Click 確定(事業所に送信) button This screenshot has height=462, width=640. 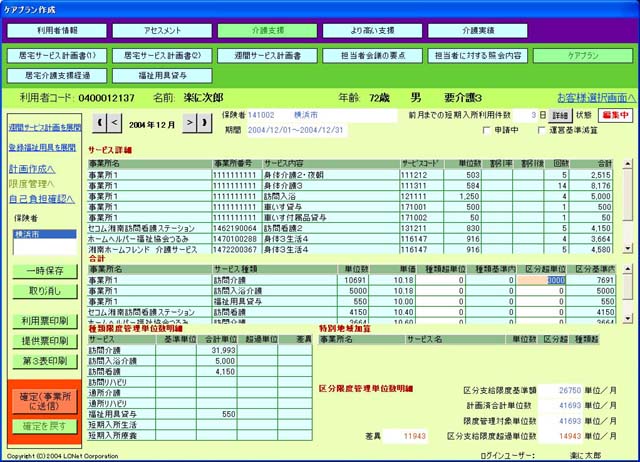[x=45, y=402]
